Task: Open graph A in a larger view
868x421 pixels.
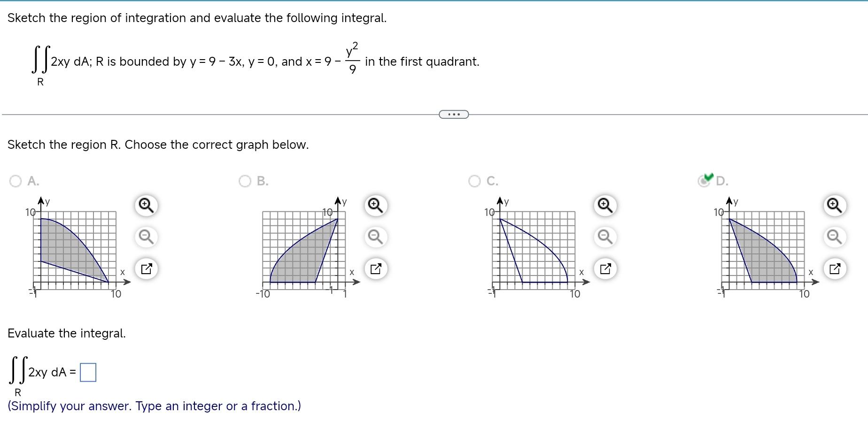Action: point(146,268)
